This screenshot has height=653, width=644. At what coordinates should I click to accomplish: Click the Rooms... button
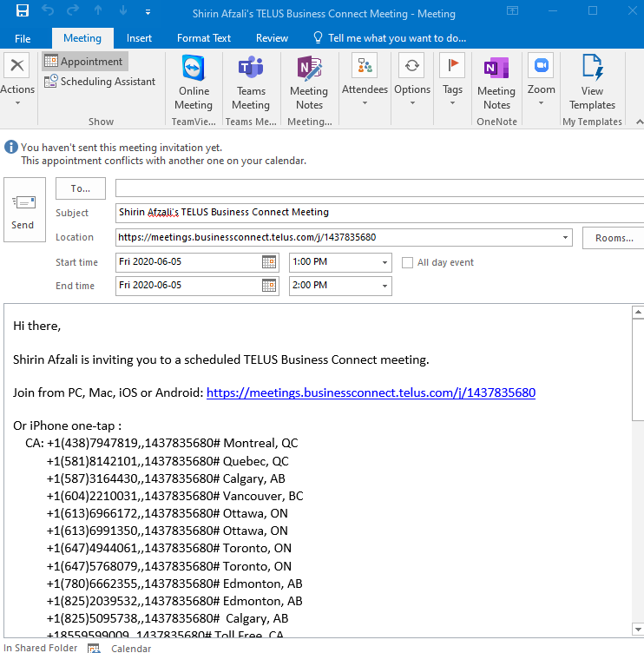pos(614,238)
